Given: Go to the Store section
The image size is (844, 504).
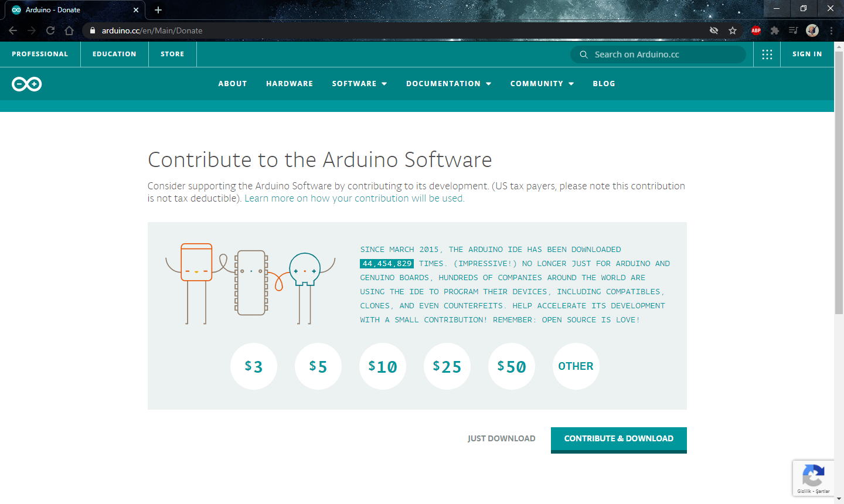Looking at the screenshot, I should [172, 54].
